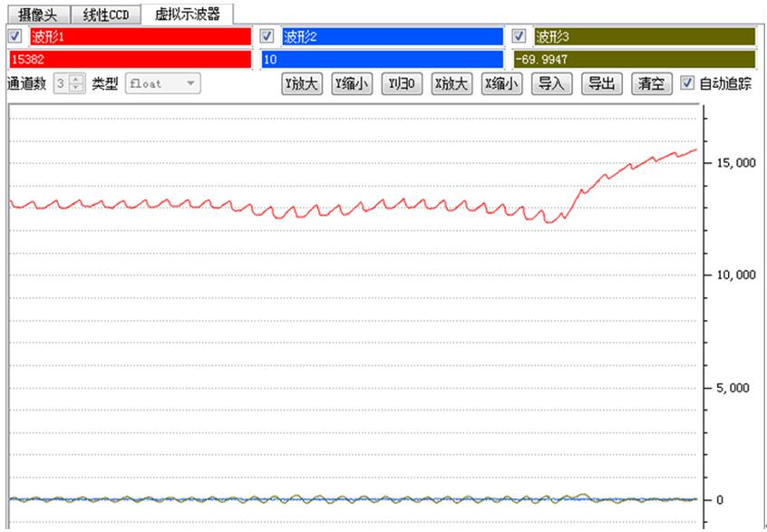767x532 pixels.
Task: Click the 导出 export button
Action: [x=602, y=83]
